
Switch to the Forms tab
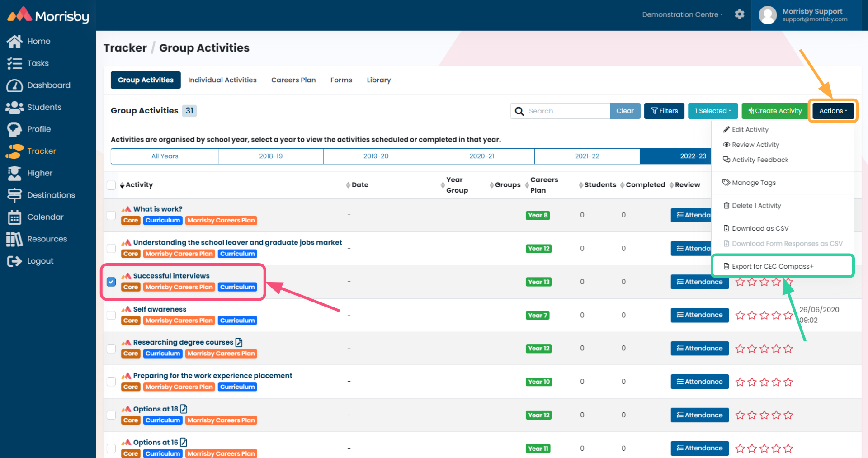point(341,80)
